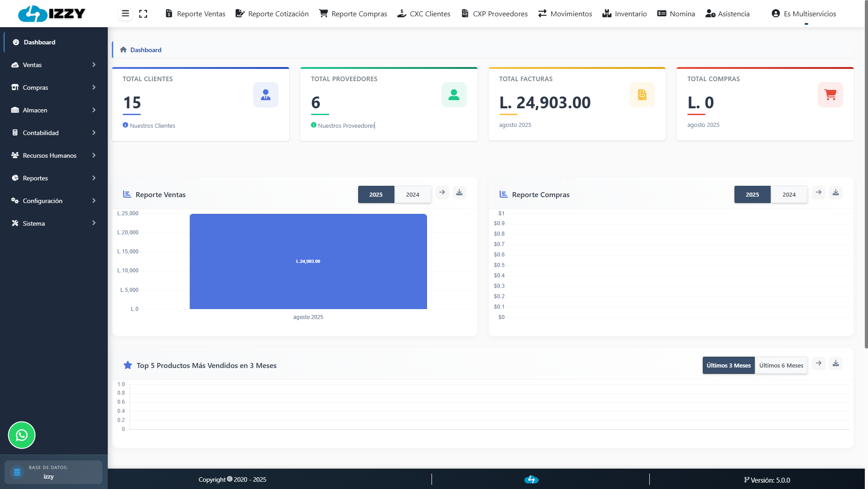Open Reporte Cotización from top menu
868x489 pixels.
272,14
